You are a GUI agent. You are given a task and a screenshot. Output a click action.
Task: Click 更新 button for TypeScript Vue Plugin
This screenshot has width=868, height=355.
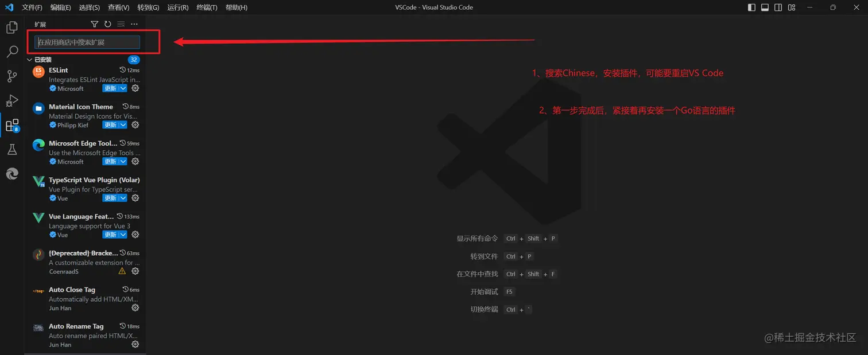[x=111, y=198]
